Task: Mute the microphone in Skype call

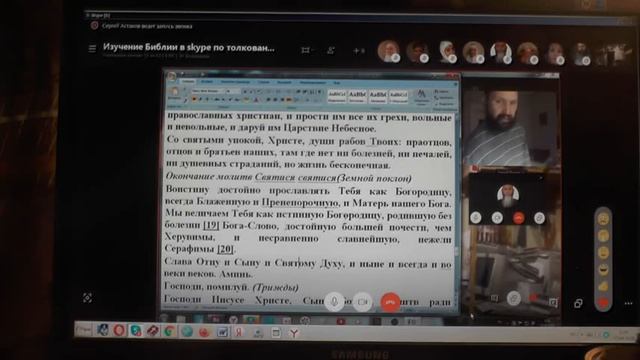Action: pos(334,302)
